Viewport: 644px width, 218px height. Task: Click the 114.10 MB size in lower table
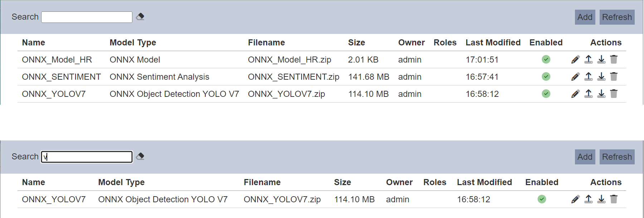pos(355,199)
